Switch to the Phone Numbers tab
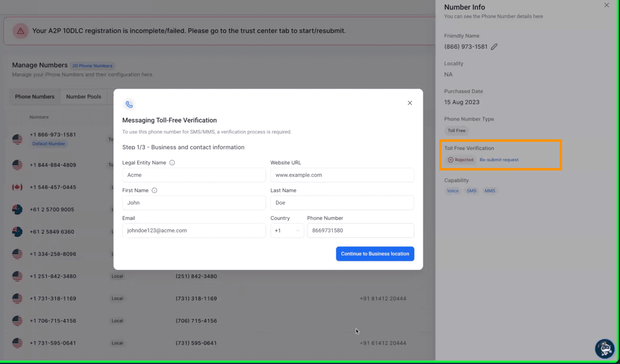The width and height of the screenshot is (620, 364). [35, 97]
